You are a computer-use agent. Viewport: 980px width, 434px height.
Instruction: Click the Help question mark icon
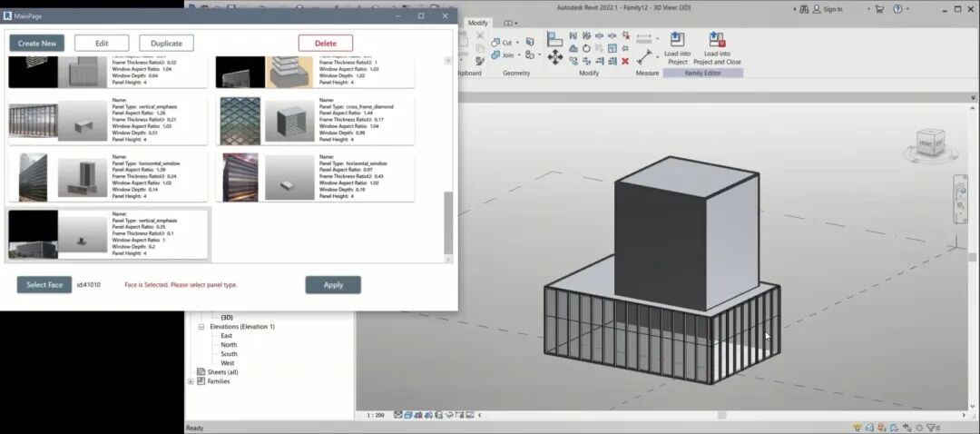pos(897,9)
